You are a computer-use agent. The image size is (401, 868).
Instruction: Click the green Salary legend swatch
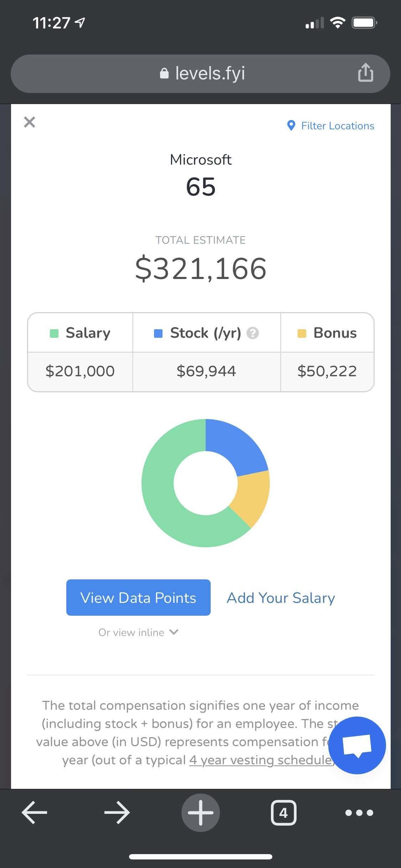coord(54,334)
